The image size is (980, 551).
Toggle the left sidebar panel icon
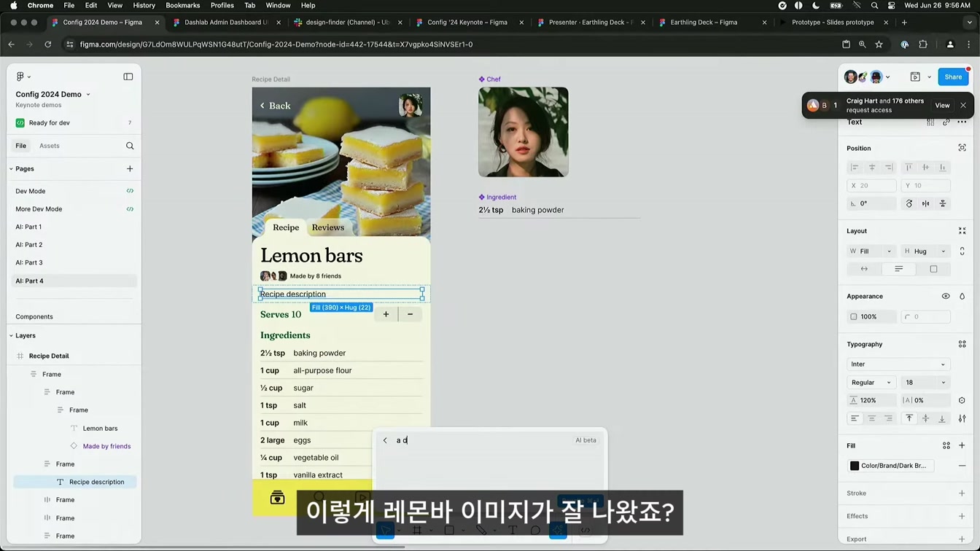[x=128, y=77]
